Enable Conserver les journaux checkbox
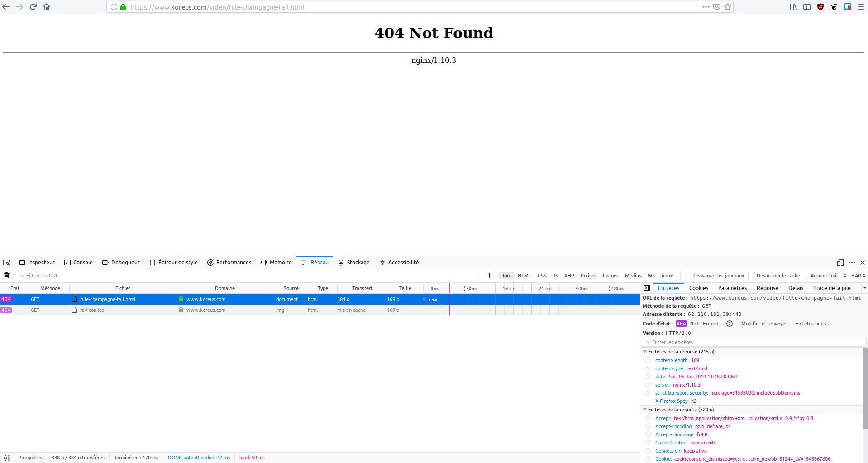 (x=688, y=276)
